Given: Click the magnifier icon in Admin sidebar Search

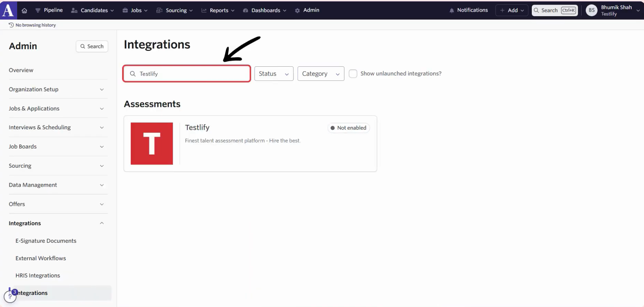Looking at the screenshot, I should click(x=83, y=46).
